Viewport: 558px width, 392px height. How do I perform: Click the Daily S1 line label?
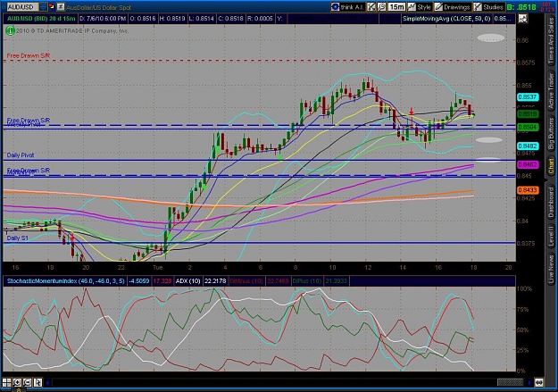17,238
